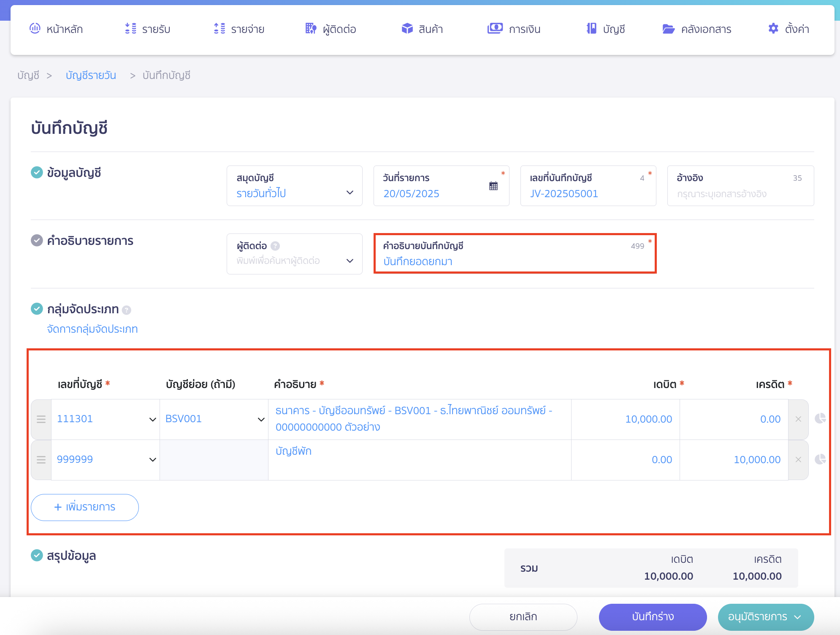
Task: Expand account dropdown showing 111301
Action: click(x=152, y=419)
